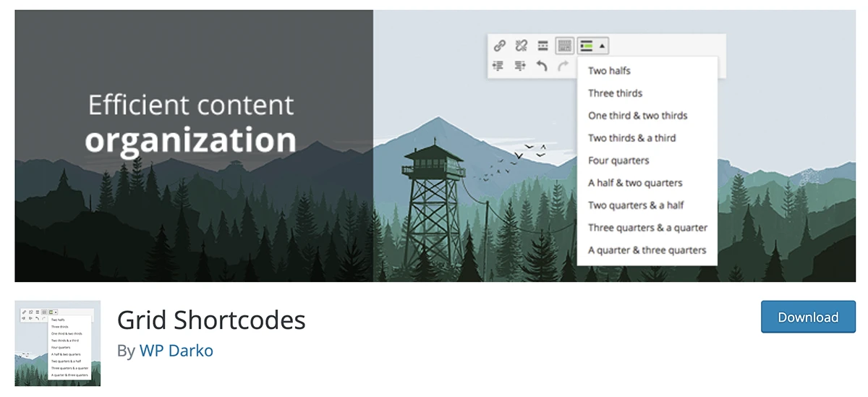
Task: Click the Grid Shortcodes plugin thumbnail
Action: (x=58, y=343)
